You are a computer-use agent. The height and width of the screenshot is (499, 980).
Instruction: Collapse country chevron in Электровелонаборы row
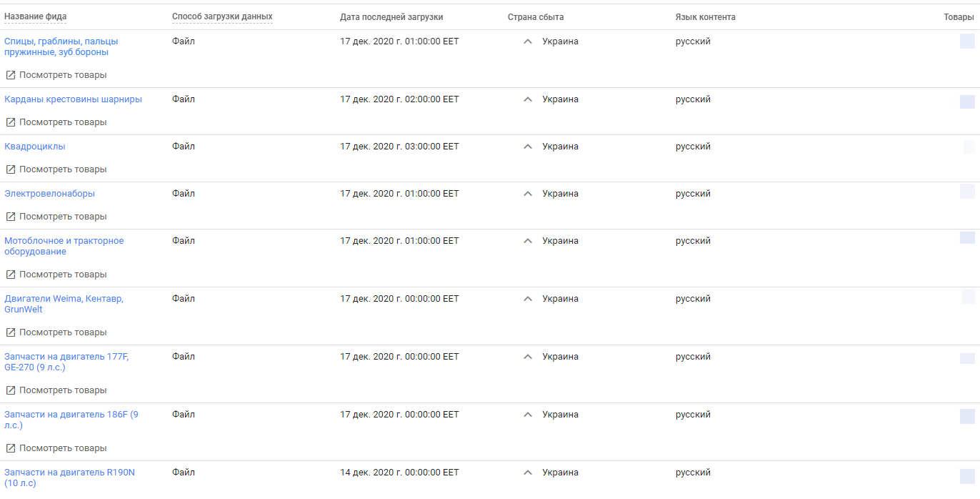(x=528, y=194)
